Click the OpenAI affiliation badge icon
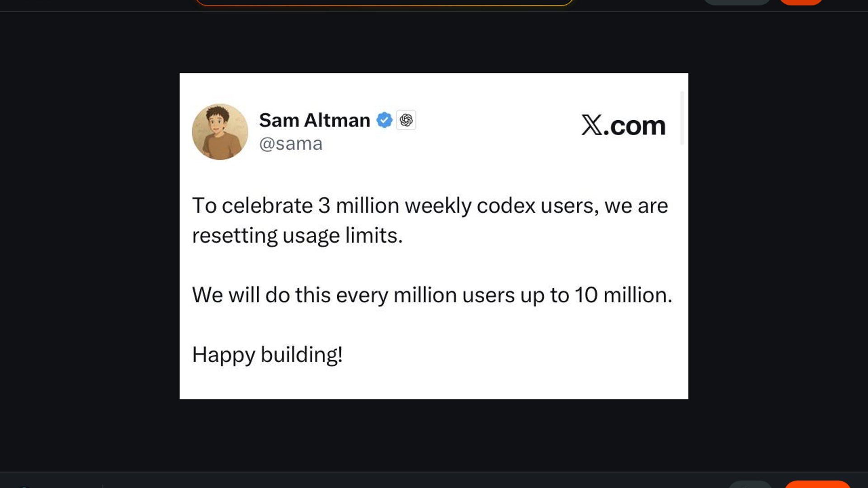This screenshot has width=868, height=488. click(406, 120)
